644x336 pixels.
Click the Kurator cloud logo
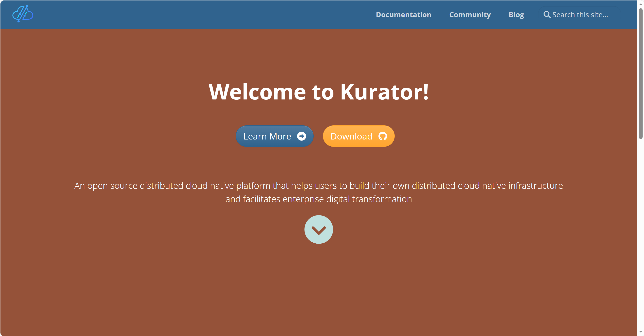23,14
